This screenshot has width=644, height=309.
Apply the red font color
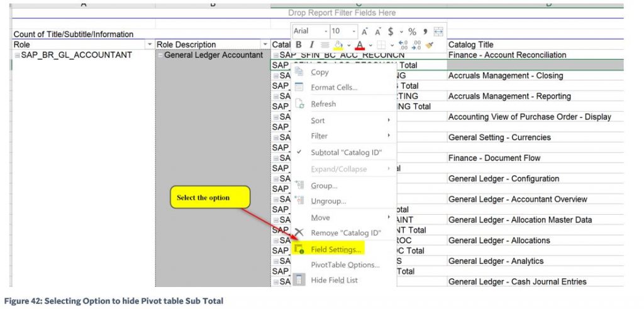(x=360, y=45)
